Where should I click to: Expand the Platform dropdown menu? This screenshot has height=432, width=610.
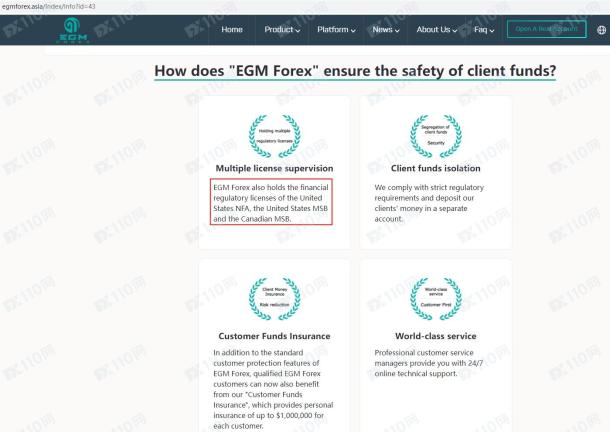tap(336, 30)
